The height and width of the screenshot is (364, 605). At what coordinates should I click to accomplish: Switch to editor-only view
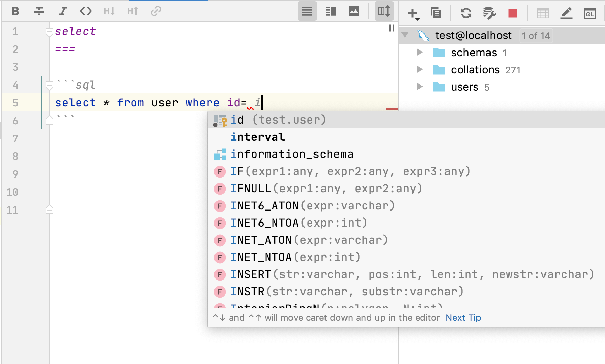307,11
